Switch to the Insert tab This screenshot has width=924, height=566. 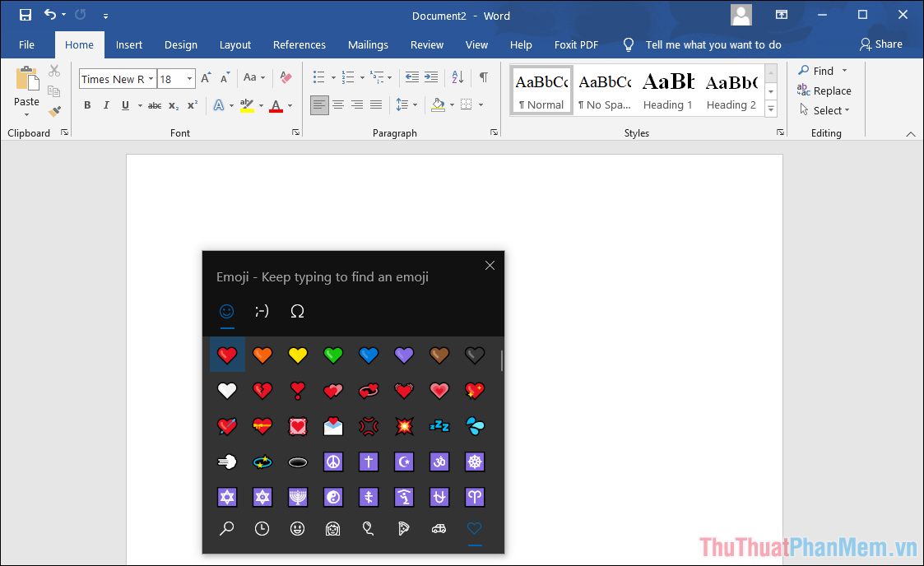pyautogui.click(x=129, y=44)
